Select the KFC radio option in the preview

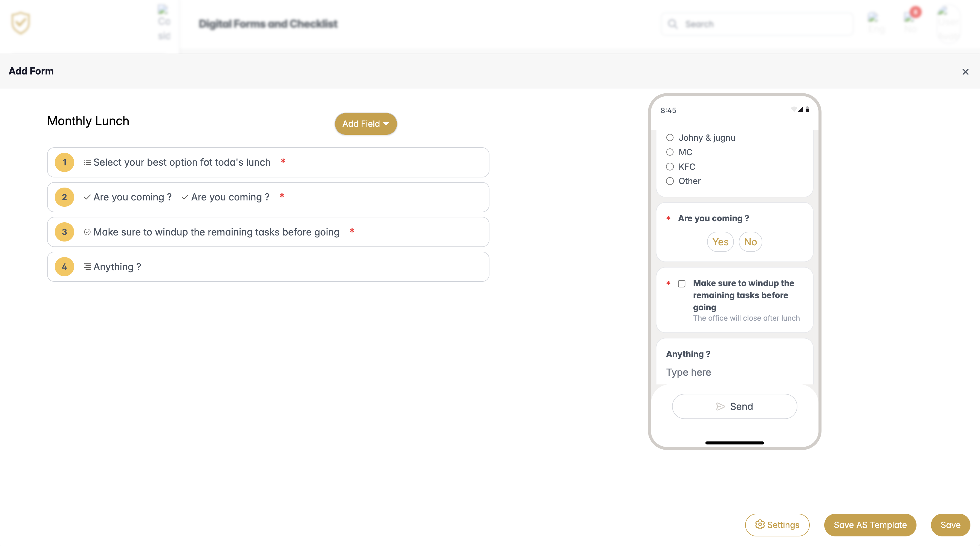coord(670,167)
